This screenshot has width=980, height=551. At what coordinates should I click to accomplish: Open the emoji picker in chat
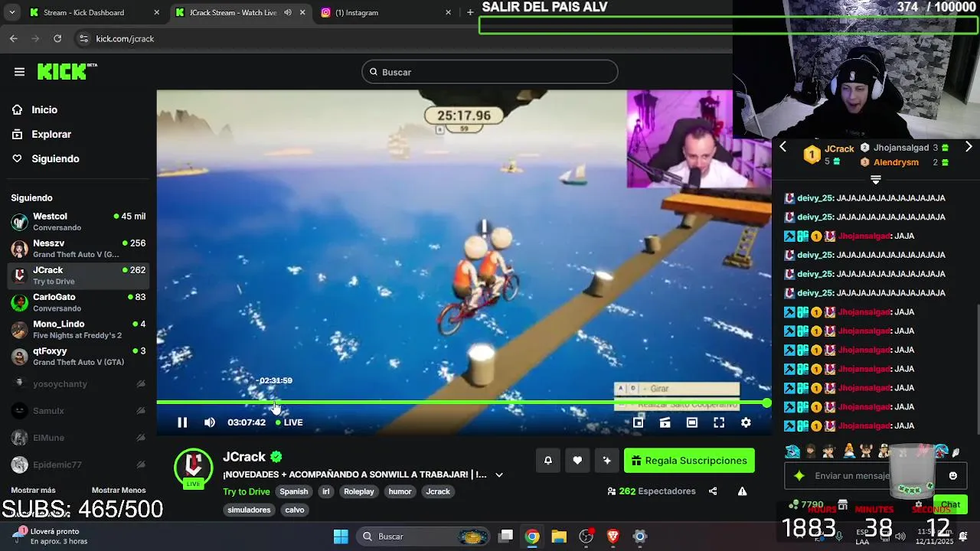pos(953,476)
